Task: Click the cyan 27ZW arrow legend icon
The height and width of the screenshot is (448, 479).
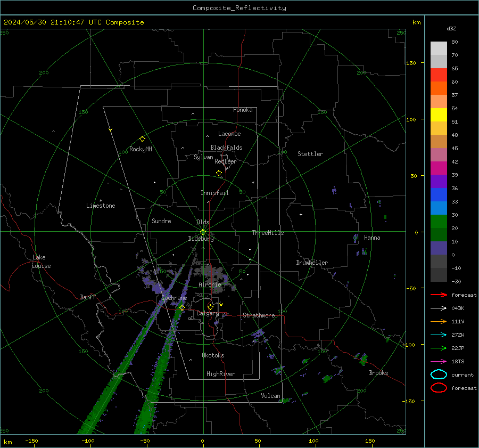Action: (x=439, y=335)
